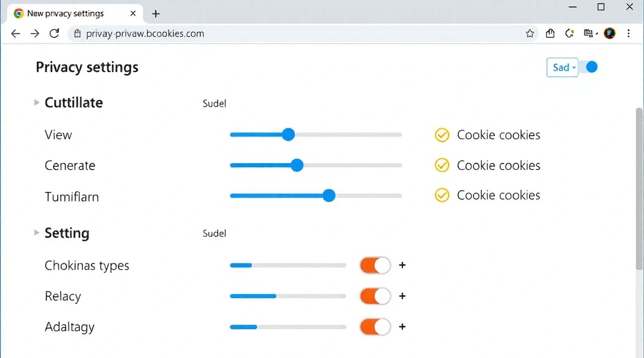644x358 pixels.
Task: Bookmark page with the star icon
Action: point(530,34)
